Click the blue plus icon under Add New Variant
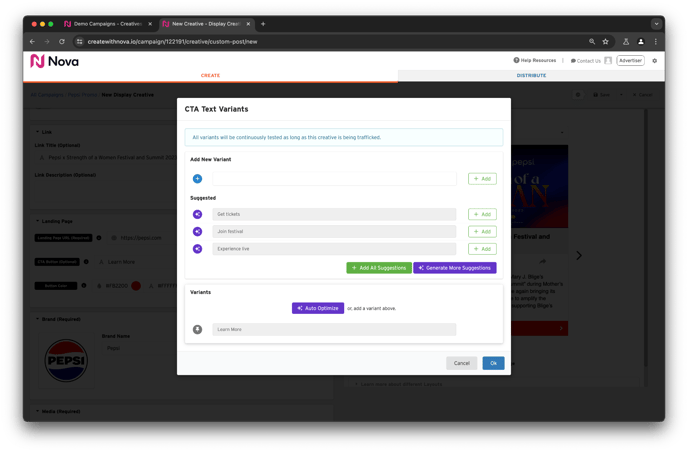This screenshot has width=688, height=452. [197, 179]
